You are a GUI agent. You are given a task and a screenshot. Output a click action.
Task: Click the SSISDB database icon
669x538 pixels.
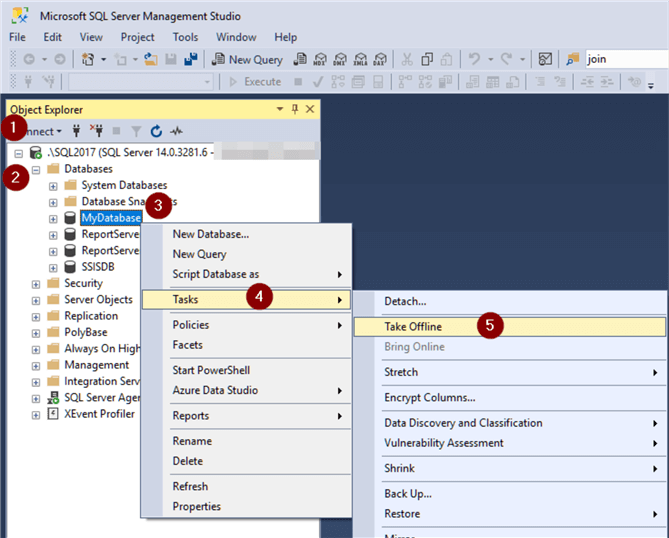70,267
